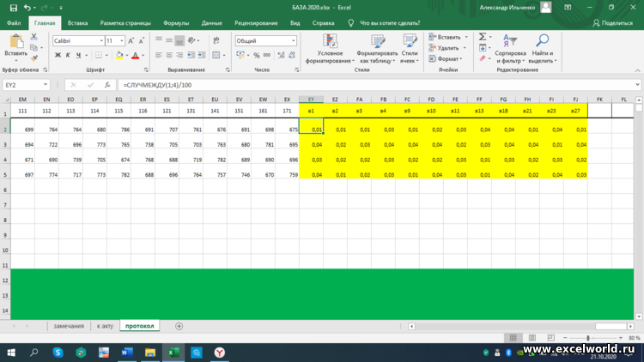Add a new sheet with plus icon
Screen dimensions: 644x362
(x=179, y=326)
